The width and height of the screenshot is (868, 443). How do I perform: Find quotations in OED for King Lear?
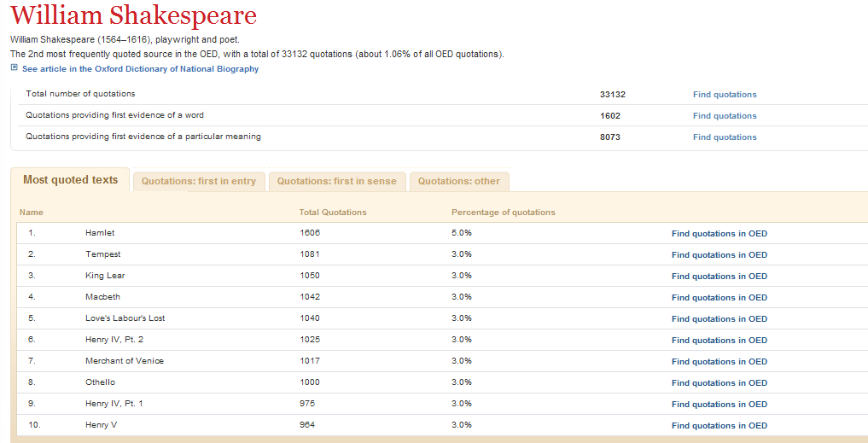pyautogui.click(x=719, y=277)
